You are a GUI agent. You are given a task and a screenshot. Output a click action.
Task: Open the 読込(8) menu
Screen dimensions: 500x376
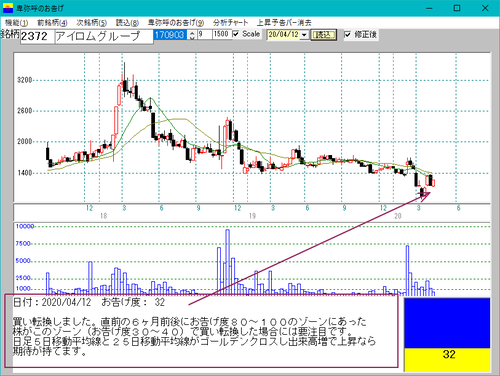127,23
